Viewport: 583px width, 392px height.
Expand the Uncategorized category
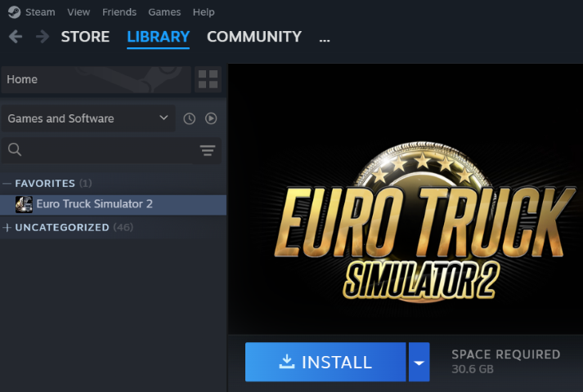click(x=7, y=228)
